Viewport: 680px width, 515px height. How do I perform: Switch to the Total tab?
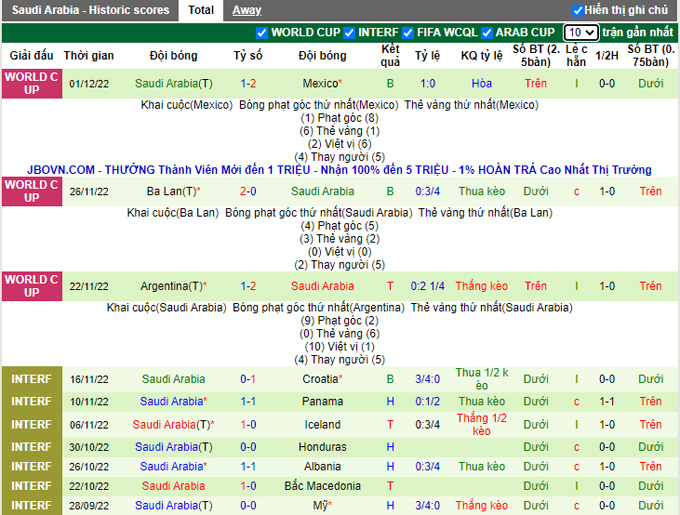(x=201, y=10)
